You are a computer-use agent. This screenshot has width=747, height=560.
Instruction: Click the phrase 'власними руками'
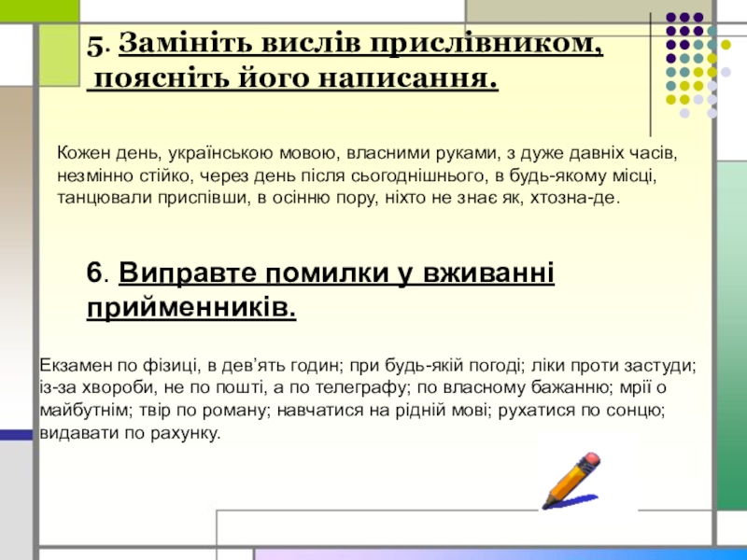[x=421, y=153]
